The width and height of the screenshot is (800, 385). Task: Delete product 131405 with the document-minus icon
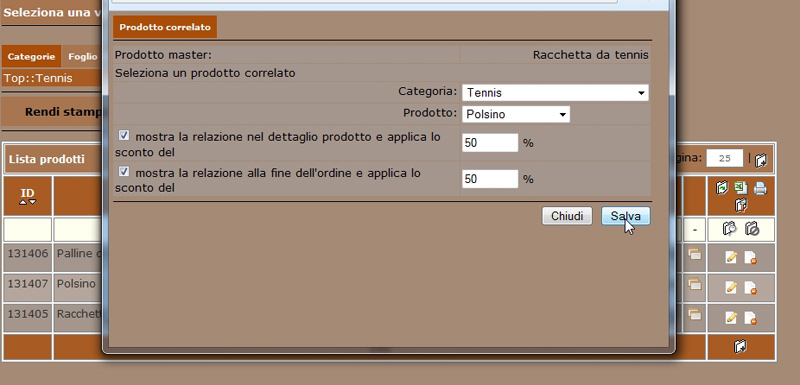pyautogui.click(x=750, y=318)
